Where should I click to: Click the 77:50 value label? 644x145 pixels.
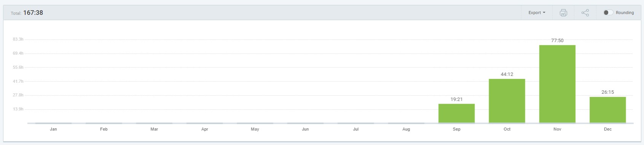[x=557, y=40]
